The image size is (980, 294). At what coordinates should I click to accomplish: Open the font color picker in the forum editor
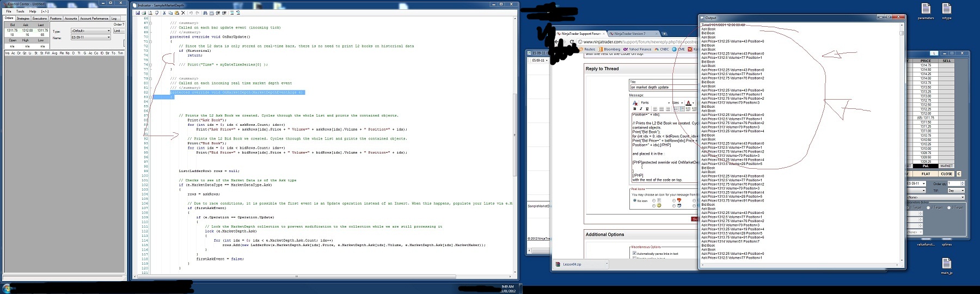coord(690,102)
